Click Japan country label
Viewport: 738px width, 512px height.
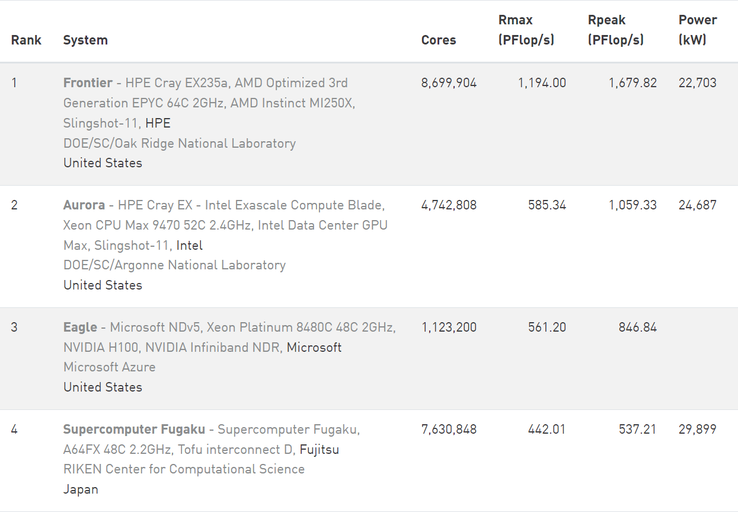(x=80, y=489)
